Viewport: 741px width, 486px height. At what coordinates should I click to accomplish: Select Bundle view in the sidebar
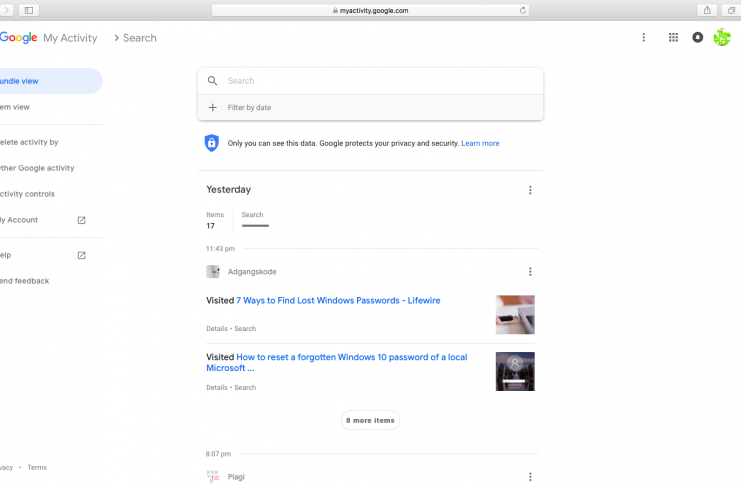(50, 81)
